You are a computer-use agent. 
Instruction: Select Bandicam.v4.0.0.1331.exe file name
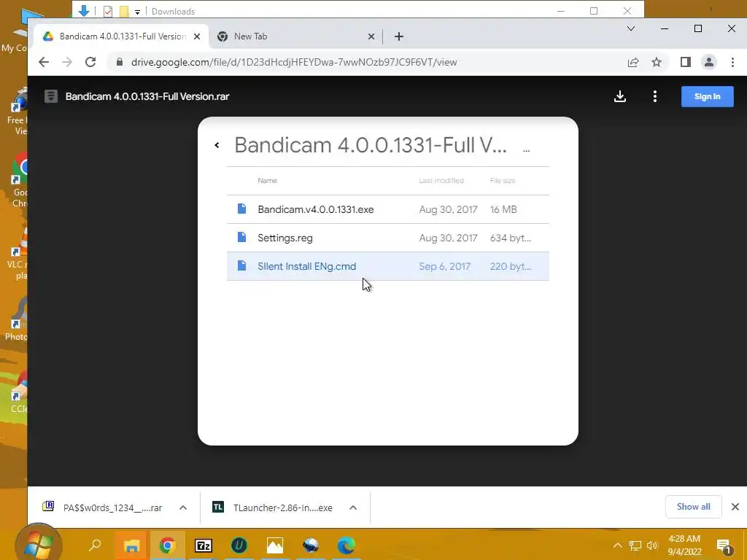click(315, 209)
